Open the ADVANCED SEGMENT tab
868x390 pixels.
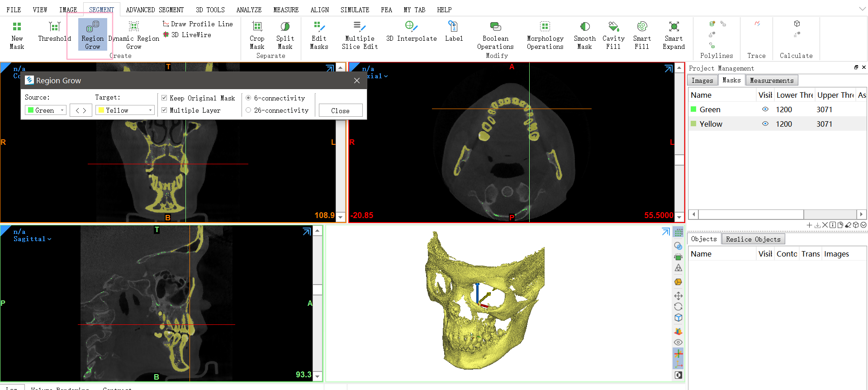point(155,10)
